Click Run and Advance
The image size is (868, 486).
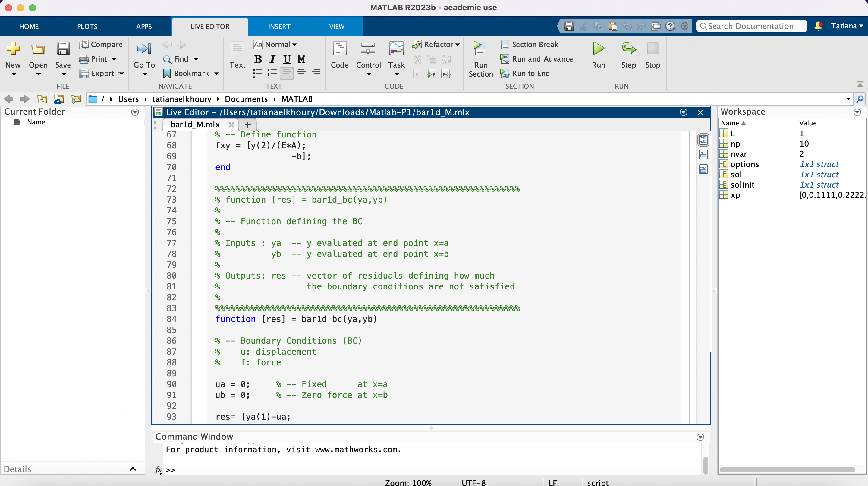point(537,59)
